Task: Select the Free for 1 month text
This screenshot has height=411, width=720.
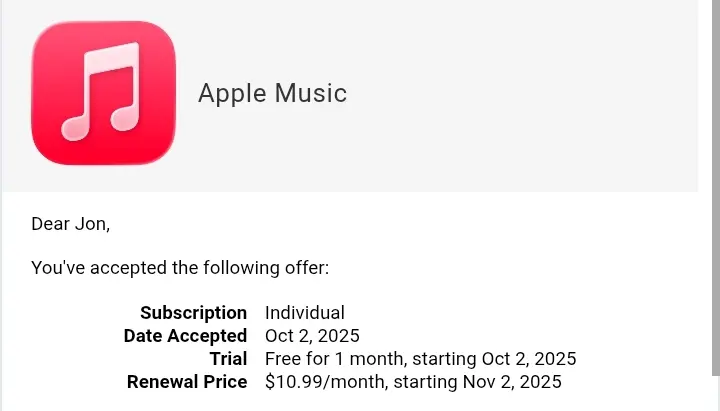Action: 336,359
